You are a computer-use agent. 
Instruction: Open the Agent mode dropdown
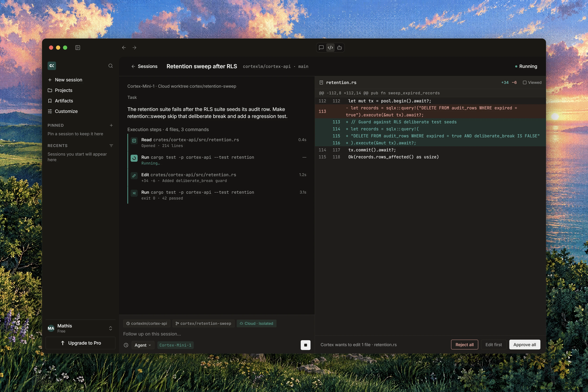pyautogui.click(x=143, y=345)
